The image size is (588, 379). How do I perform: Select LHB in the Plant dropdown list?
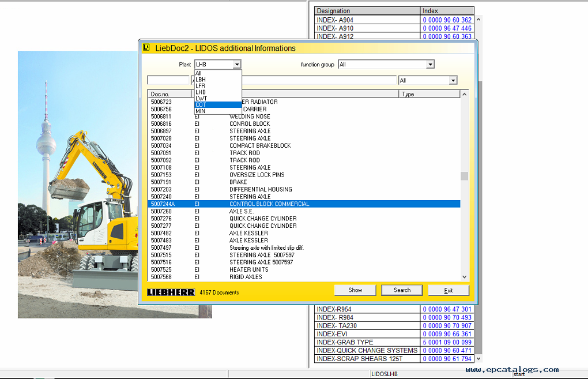[217, 92]
